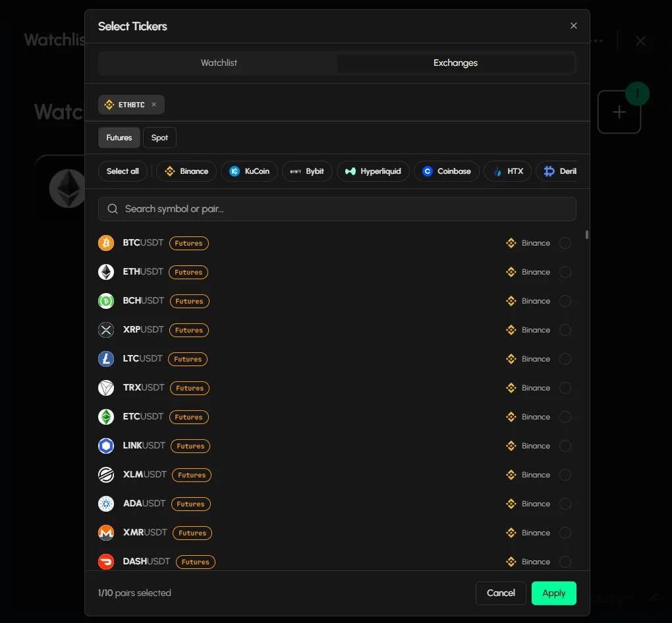Click Binance logo in the XRPUSDT row
This screenshot has height=623, width=672.
pyautogui.click(x=511, y=330)
